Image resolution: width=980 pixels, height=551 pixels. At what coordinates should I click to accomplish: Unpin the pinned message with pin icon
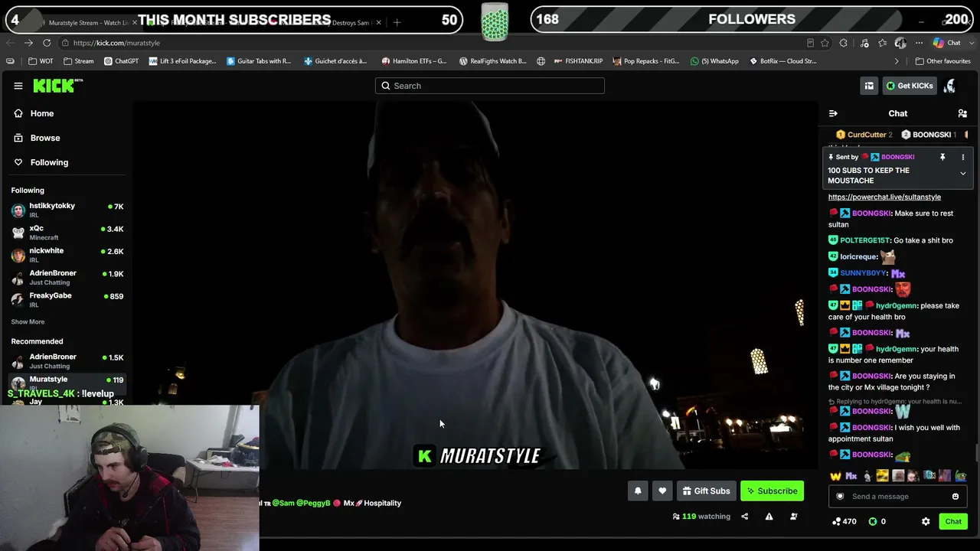coord(942,157)
